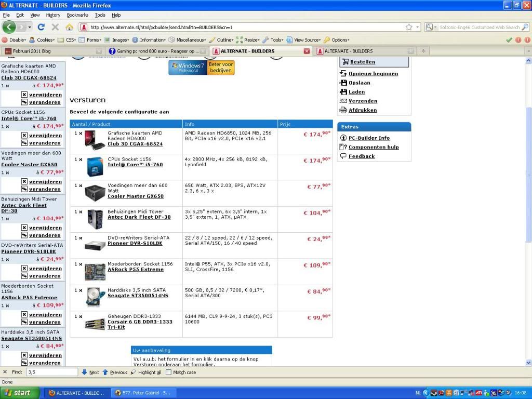Open Corsair 6 GB DDR3-1333 Tri-Kit link

click(140, 324)
